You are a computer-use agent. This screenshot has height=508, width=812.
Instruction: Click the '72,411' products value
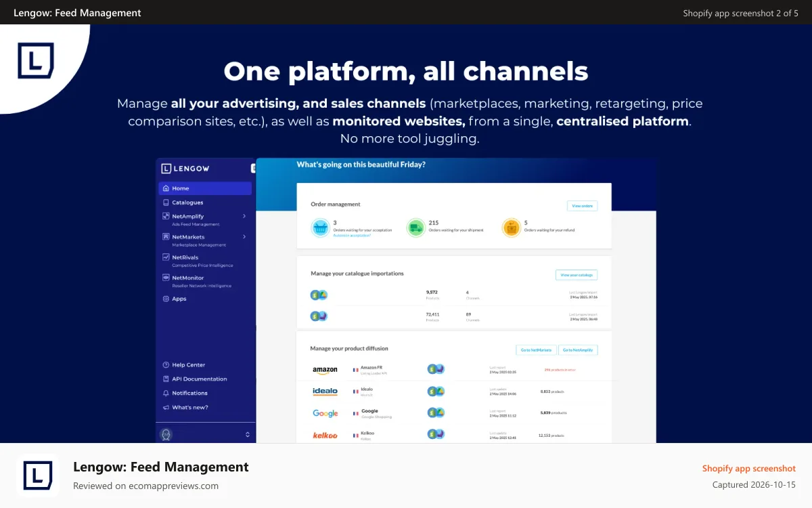pyautogui.click(x=432, y=314)
